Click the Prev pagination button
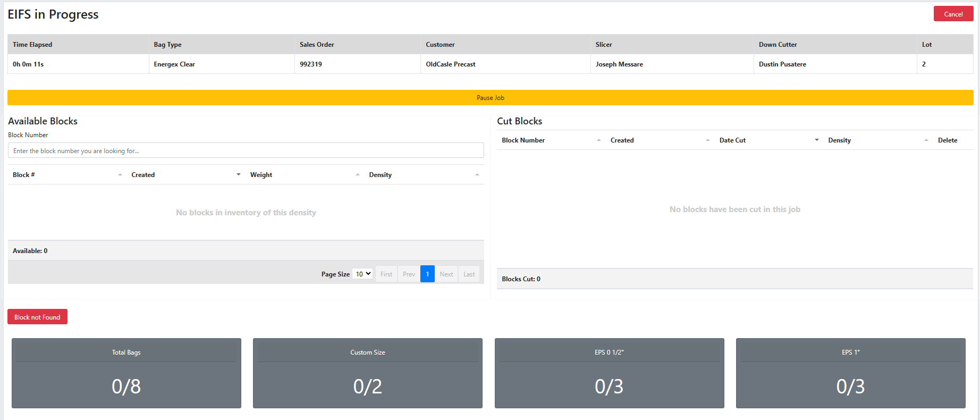This screenshot has width=980, height=420. pyautogui.click(x=409, y=274)
